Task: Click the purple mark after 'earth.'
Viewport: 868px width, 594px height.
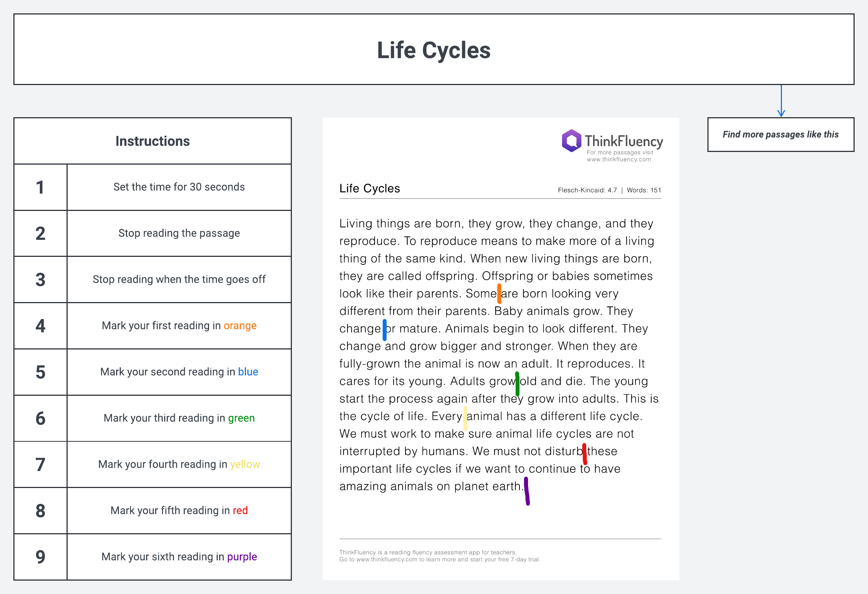Action: point(527,491)
